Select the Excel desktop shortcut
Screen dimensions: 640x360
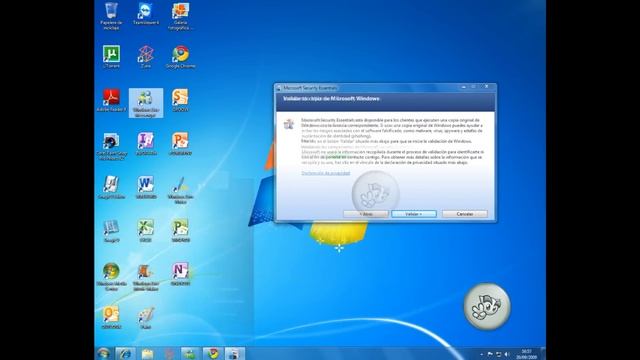[x=145, y=231]
